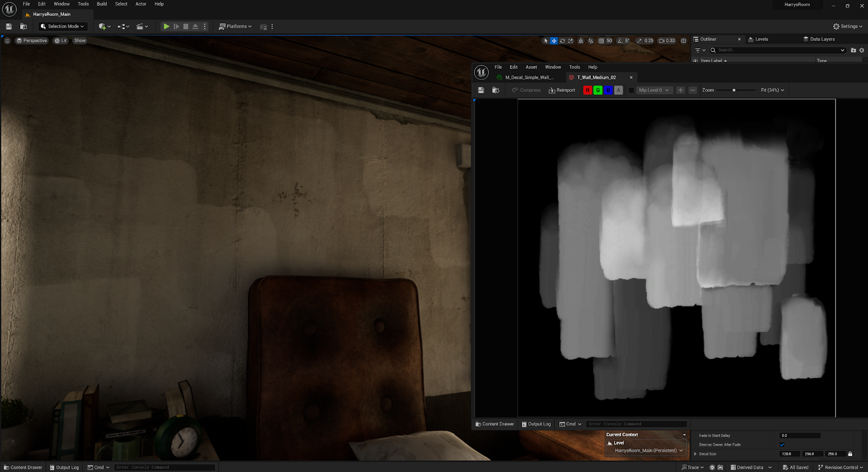Select the translate (move) gizmo tool
Viewport: 868px width, 472px height.
click(x=554, y=41)
